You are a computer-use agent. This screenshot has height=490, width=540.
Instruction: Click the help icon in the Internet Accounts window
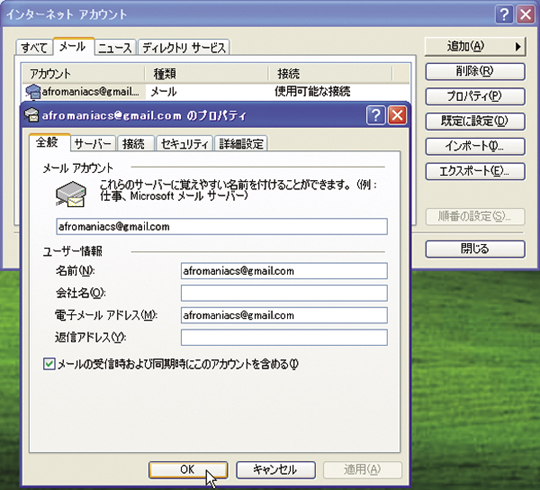[505, 15]
